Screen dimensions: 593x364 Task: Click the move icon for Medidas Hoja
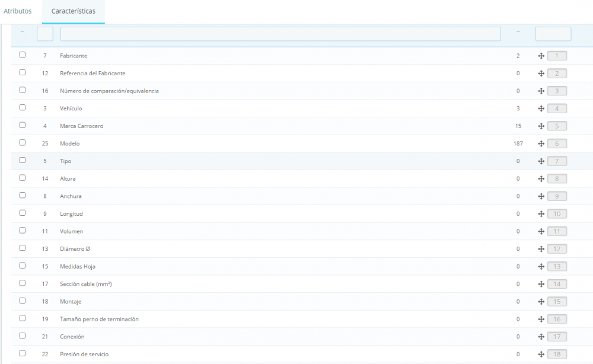click(541, 266)
